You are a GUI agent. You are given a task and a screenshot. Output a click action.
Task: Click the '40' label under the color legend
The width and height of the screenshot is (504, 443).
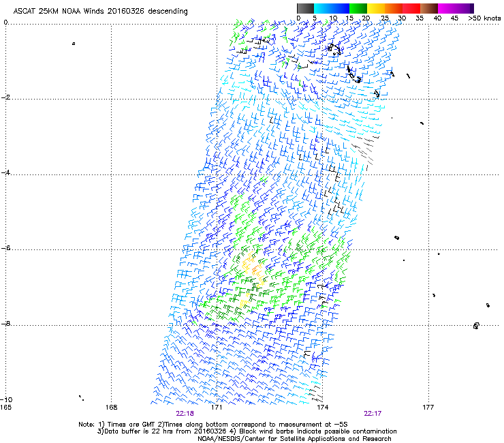coord(437,18)
